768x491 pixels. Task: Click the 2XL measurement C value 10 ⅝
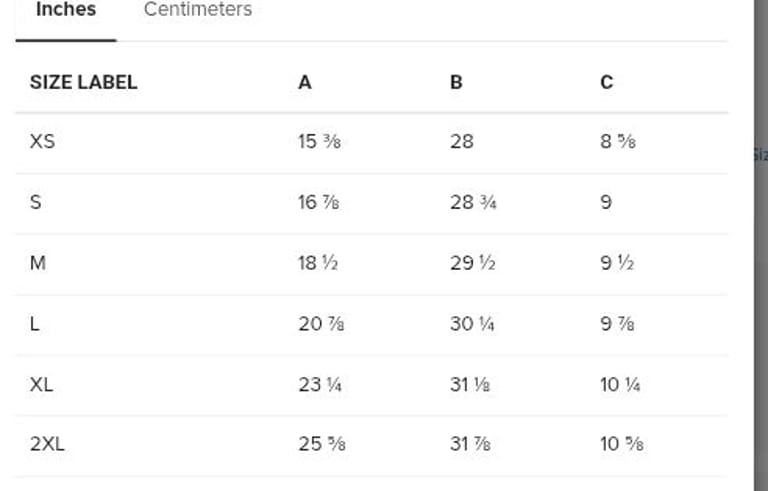click(x=621, y=444)
